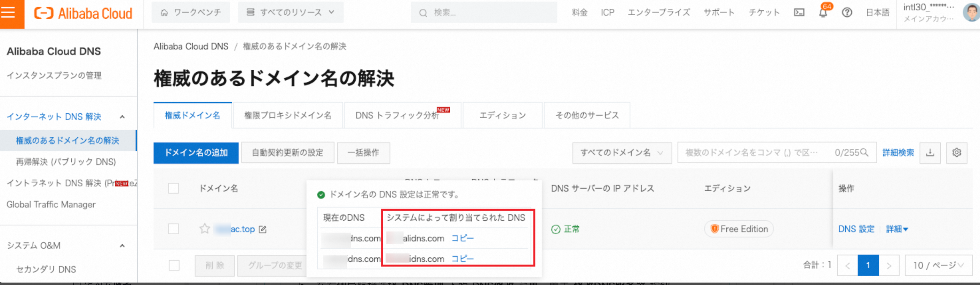The width and height of the screenshot is (980, 285).
Task: Switch to 権限プロキシドメイン名 tab
Action: pyautogui.click(x=287, y=115)
